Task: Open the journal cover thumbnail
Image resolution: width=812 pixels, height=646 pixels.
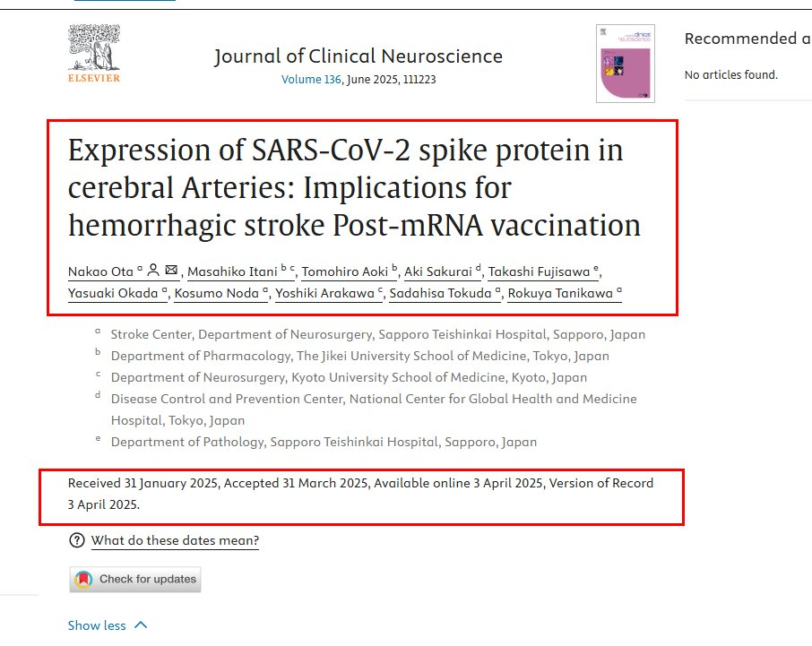Action: tap(626, 64)
